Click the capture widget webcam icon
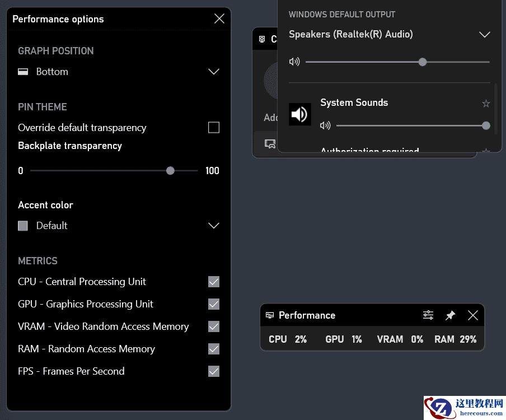Screen dimensions: 506x420 [x=262, y=39]
